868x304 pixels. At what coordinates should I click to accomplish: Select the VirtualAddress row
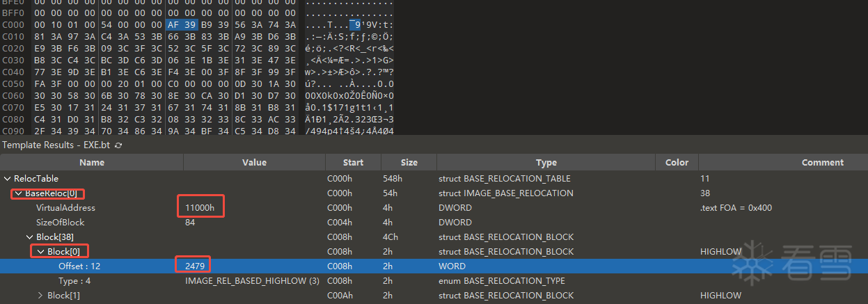[65, 208]
